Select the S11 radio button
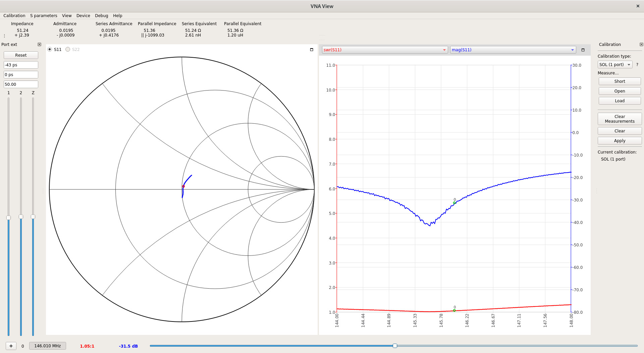The height and width of the screenshot is (353, 644). [50, 49]
